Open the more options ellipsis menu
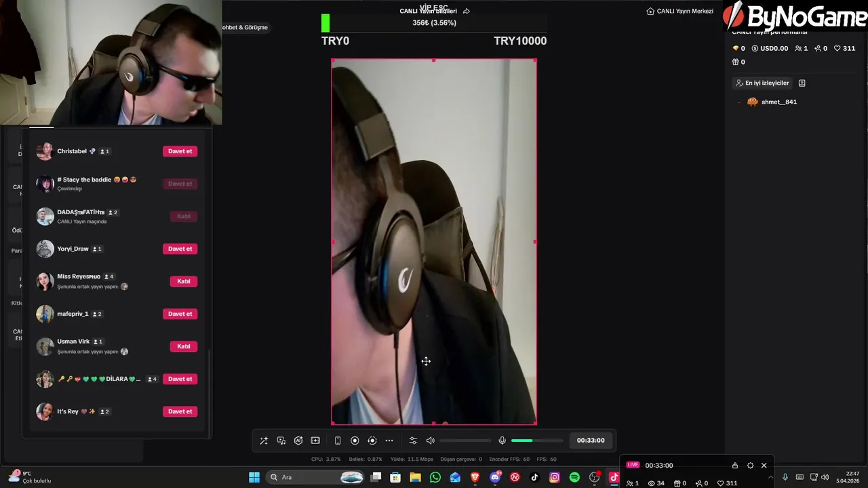868x488 pixels. (x=389, y=441)
